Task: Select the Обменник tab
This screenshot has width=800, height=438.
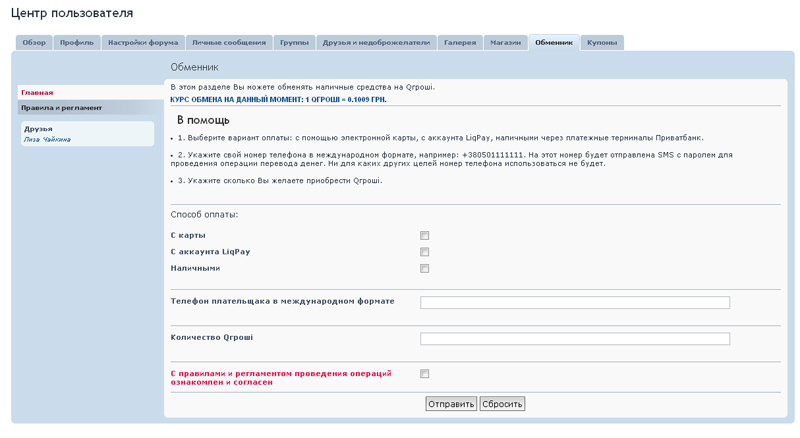Action: 554,43
